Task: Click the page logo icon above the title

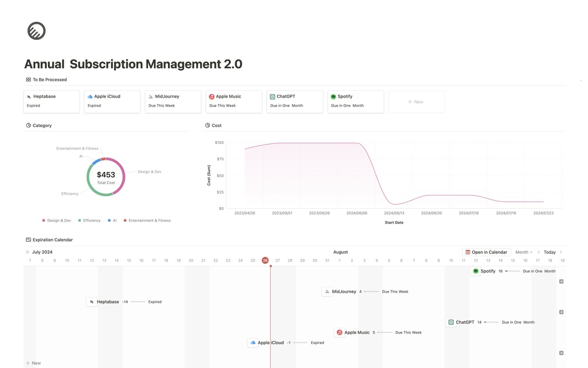Action: pos(36,31)
